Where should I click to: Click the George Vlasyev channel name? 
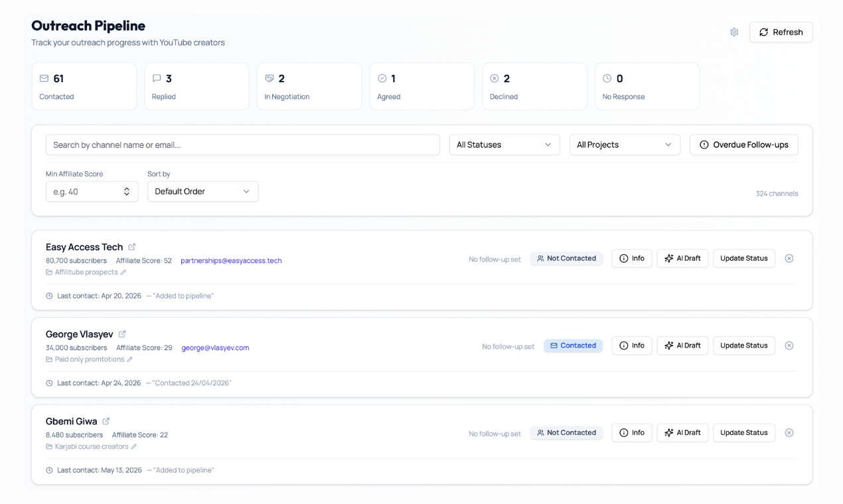pyautogui.click(x=80, y=334)
